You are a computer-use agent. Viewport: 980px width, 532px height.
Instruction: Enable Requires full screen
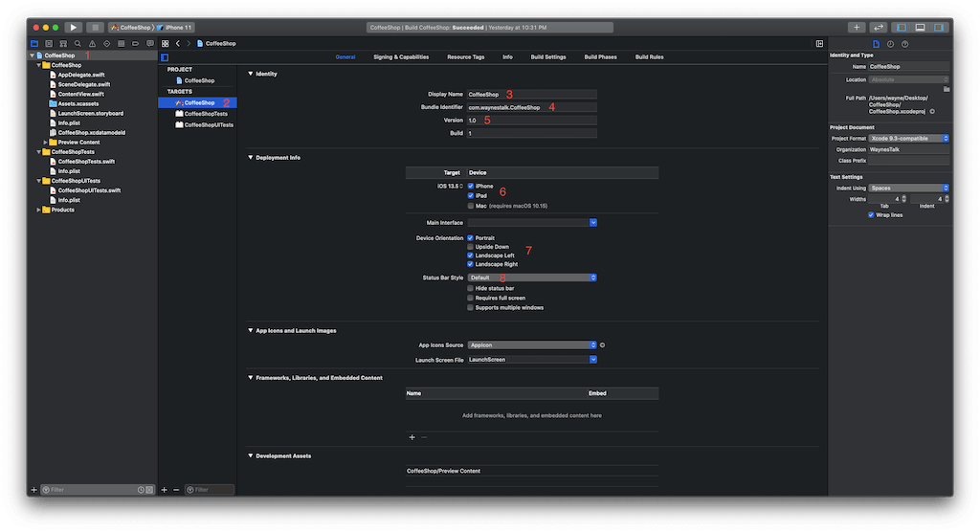(471, 299)
